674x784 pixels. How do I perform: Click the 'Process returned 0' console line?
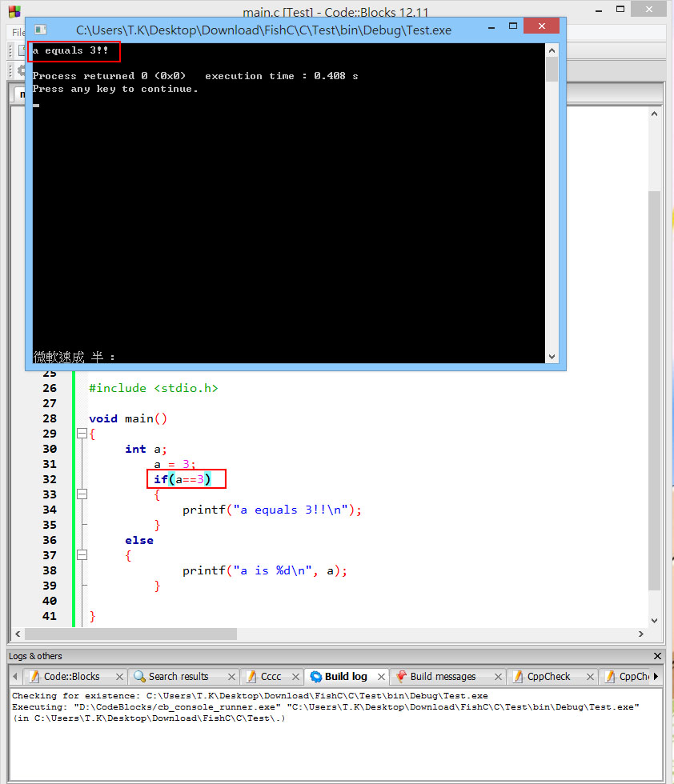[x=195, y=76]
